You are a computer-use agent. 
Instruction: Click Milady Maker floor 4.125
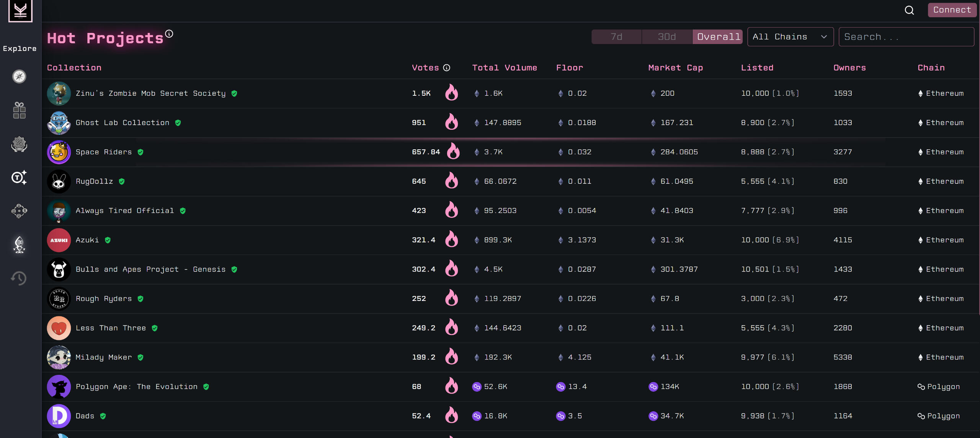(x=580, y=357)
